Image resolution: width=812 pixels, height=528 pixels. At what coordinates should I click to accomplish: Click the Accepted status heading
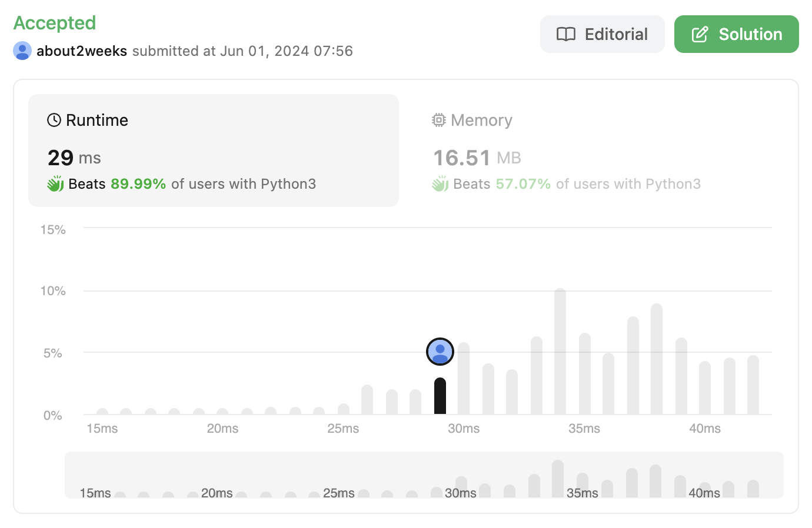click(55, 23)
